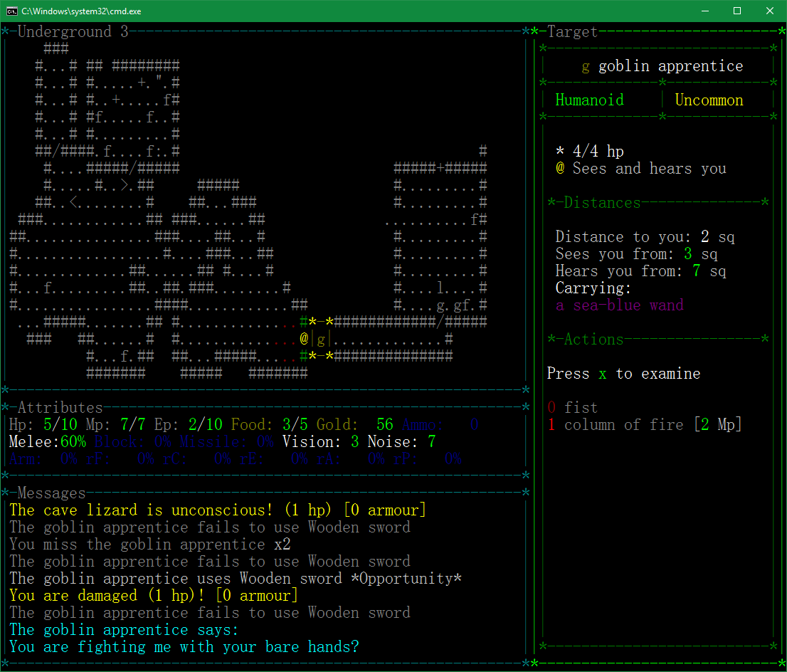Click the 'Noise: 7' stat
Image resolution: width=787 pixels, height=672 pixels.
401,441
